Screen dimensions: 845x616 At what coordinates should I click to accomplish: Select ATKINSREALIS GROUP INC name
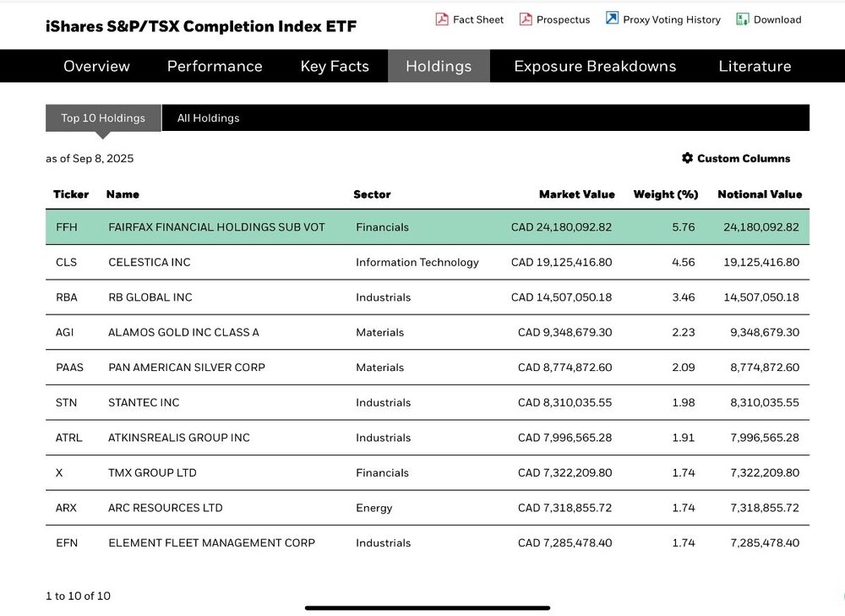pyautogui.click(x=179, y=437)
